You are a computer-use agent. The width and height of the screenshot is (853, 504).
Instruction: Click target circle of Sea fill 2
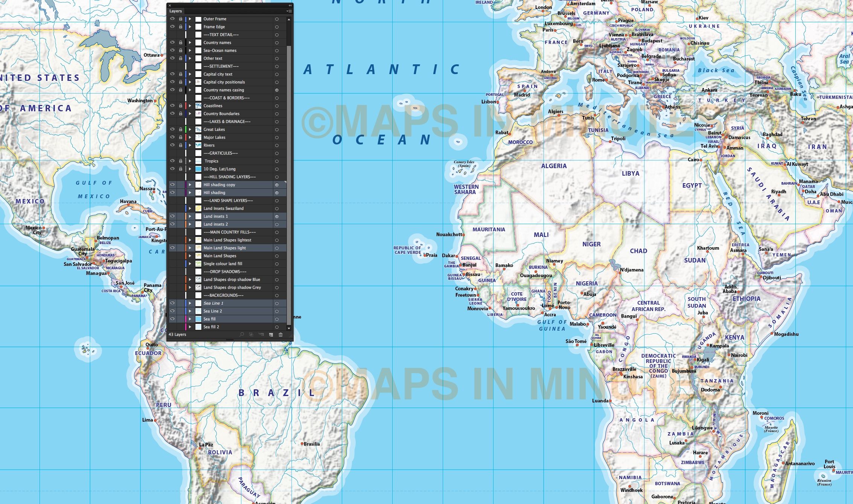click(x=277, y=327)
